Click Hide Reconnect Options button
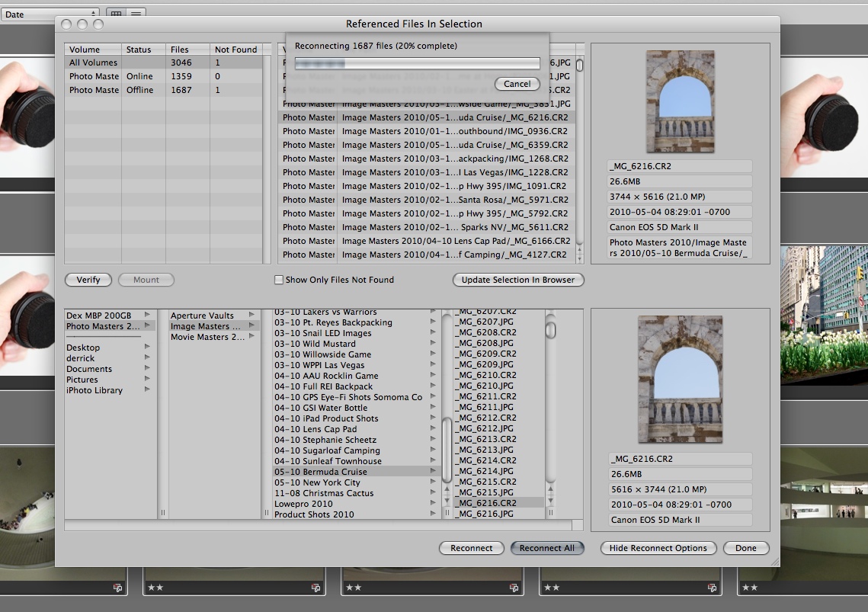The height and width of the screenshot is (612, 868). pos(658,548)
